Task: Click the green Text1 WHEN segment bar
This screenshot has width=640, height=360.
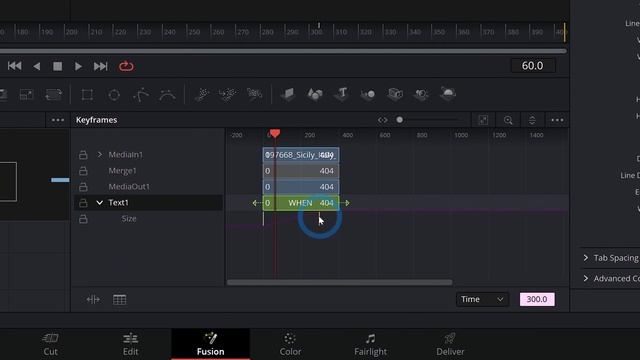Action: coord(301,203)
